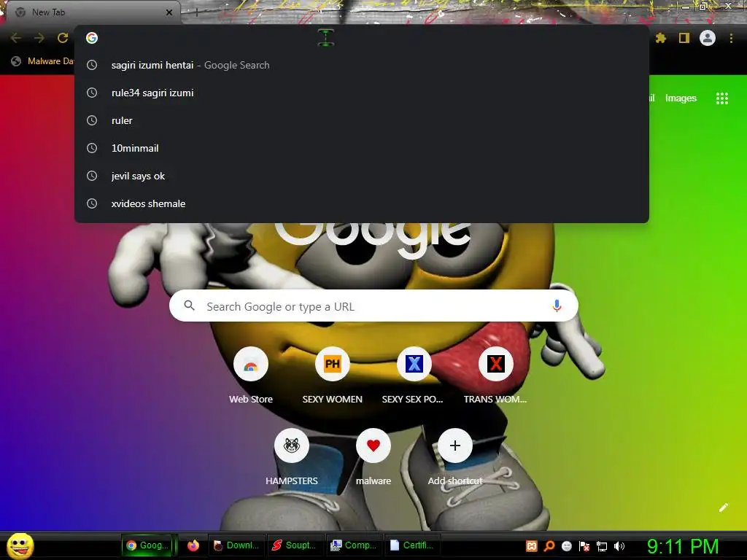Open the Extensions puzzle-piece icon

pyautogui.click(x=661, y=38)
